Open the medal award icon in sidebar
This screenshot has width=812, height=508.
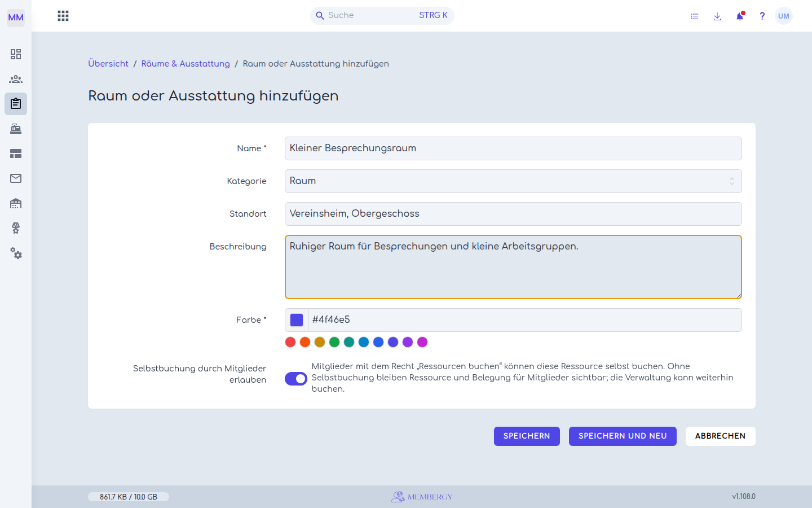pyautogui.click(x=16, y=228)
